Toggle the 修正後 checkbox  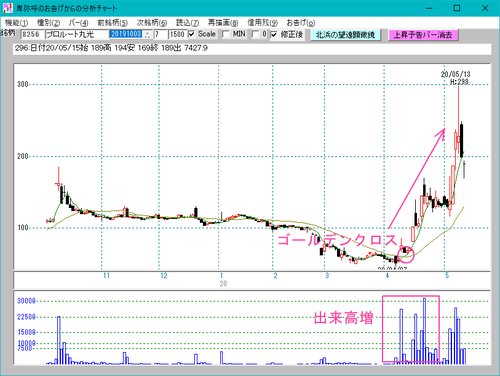(x=274, y=34)
